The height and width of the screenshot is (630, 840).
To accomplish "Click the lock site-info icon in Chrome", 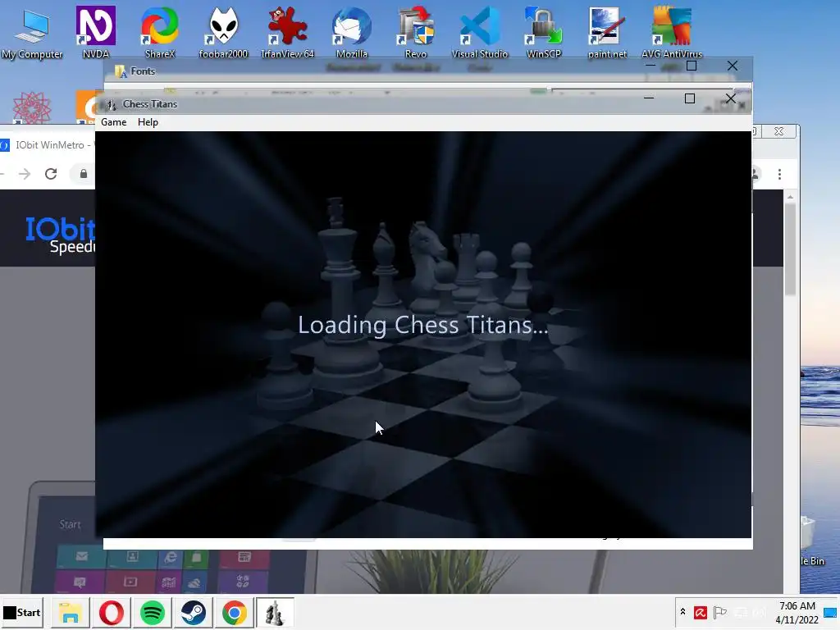I will click(x=84, y=174).
